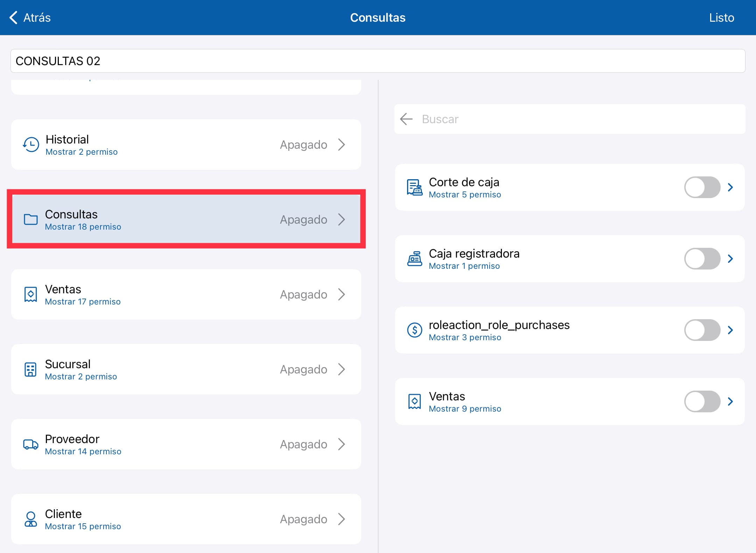Go back with the Atrás button
This screenshot has width=756, height=553.
point(30,17)
